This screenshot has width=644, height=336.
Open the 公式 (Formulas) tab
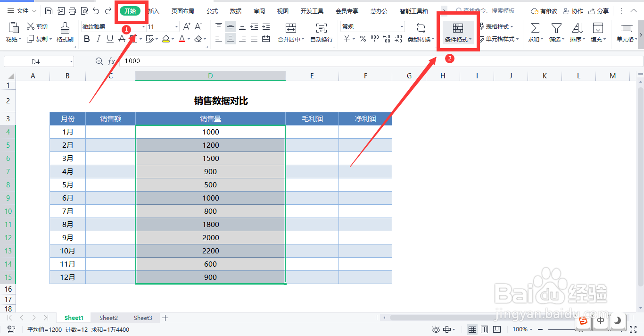212,11
